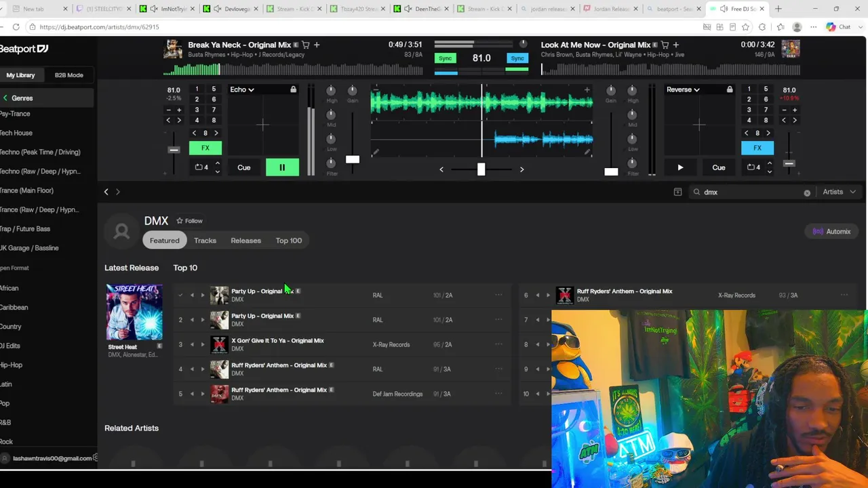This screenshot has height=488, width=868.
Task: Switch to B2B Mode
Action: [68, 75]
